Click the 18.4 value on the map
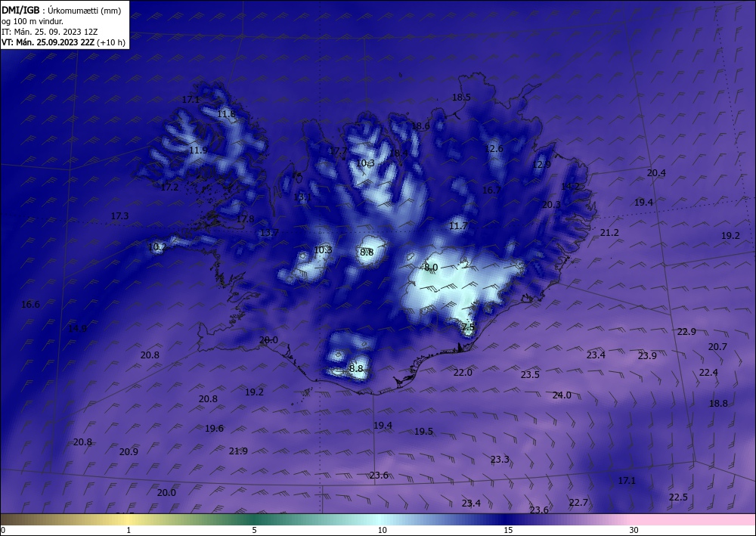The height and width of the screenshot is (536, 756). (x=398, y=153)
